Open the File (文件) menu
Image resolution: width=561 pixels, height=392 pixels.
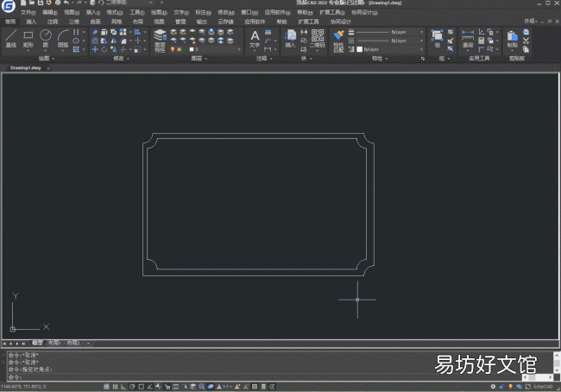28,13
